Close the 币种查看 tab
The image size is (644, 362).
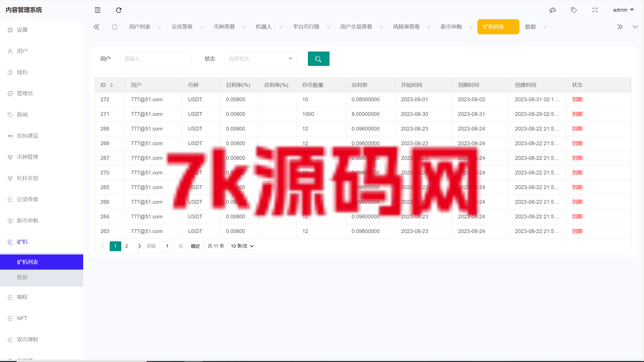(x=244, y=27)
